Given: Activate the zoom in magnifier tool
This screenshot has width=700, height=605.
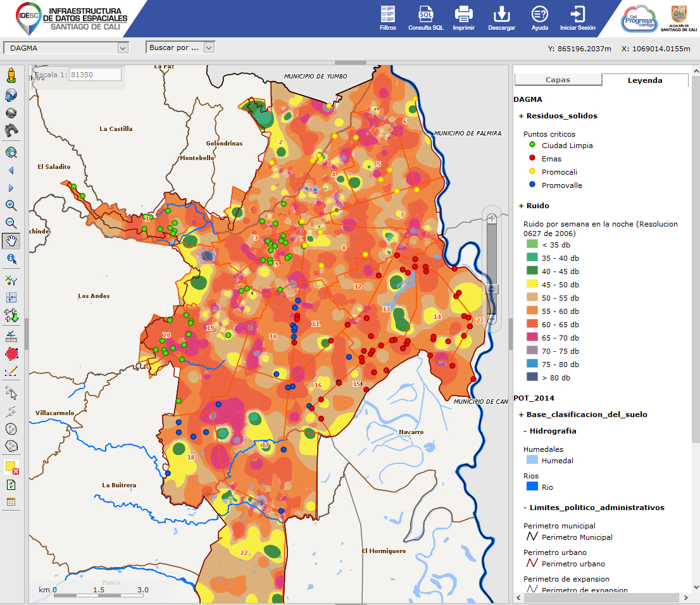Looking at the screenshot, I should click(11, 206).
